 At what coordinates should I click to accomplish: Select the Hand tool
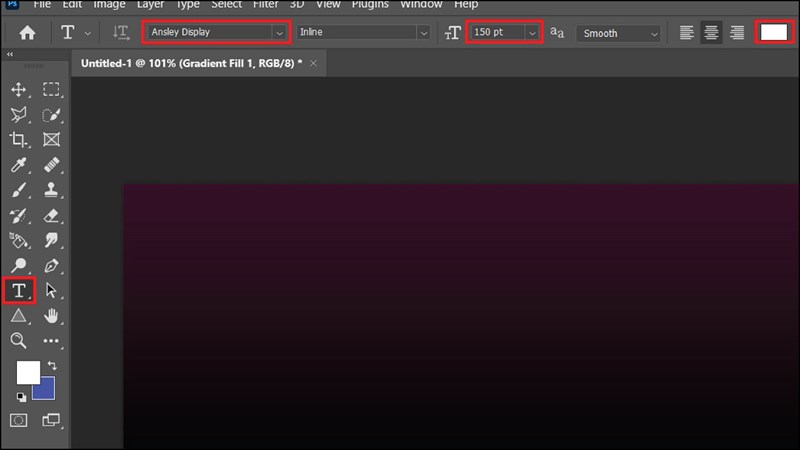(x=51, y=316)
